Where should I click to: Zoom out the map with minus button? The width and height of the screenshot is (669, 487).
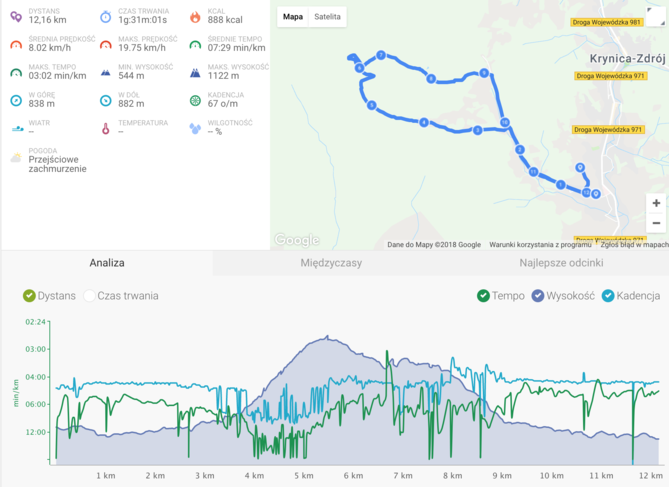(x=656, y=223)
